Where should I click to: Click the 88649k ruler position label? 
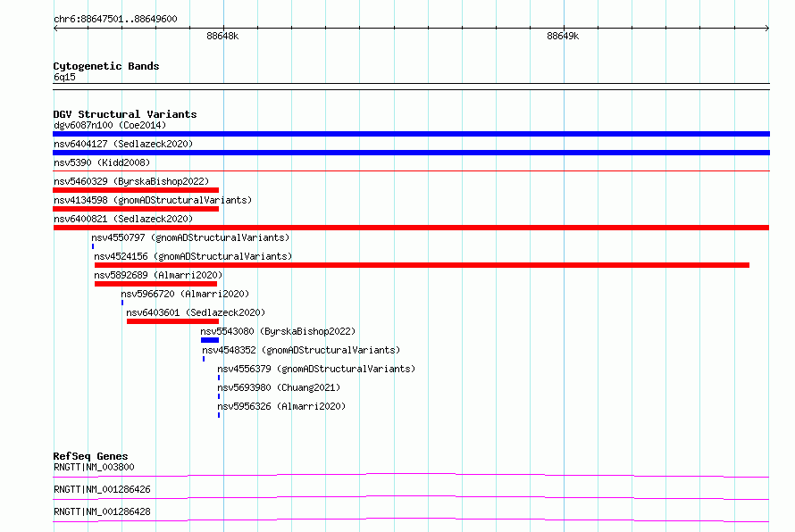tap(563, 36)
